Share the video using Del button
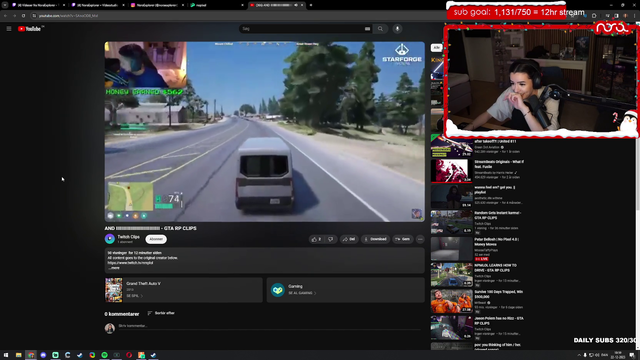 (349, 239)
